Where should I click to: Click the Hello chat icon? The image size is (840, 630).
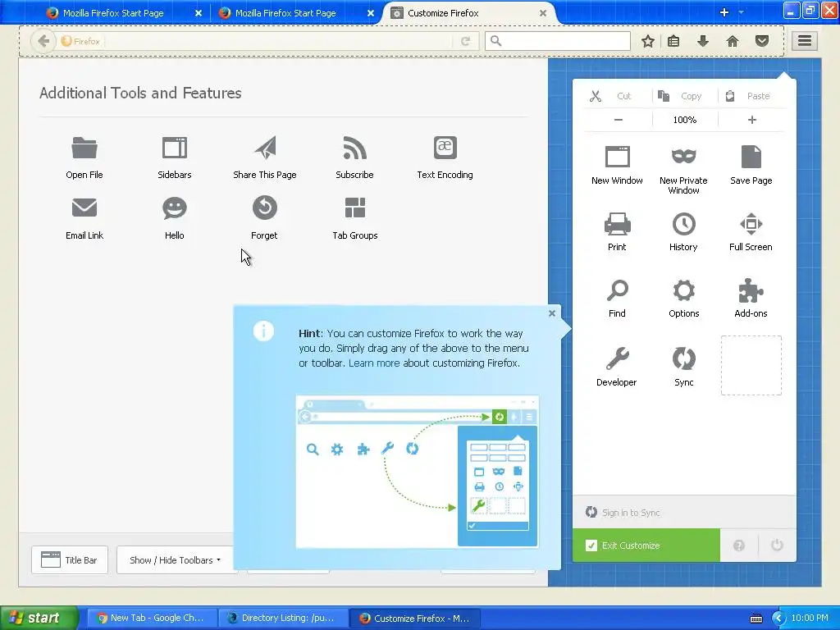click(x=175, y=208)
